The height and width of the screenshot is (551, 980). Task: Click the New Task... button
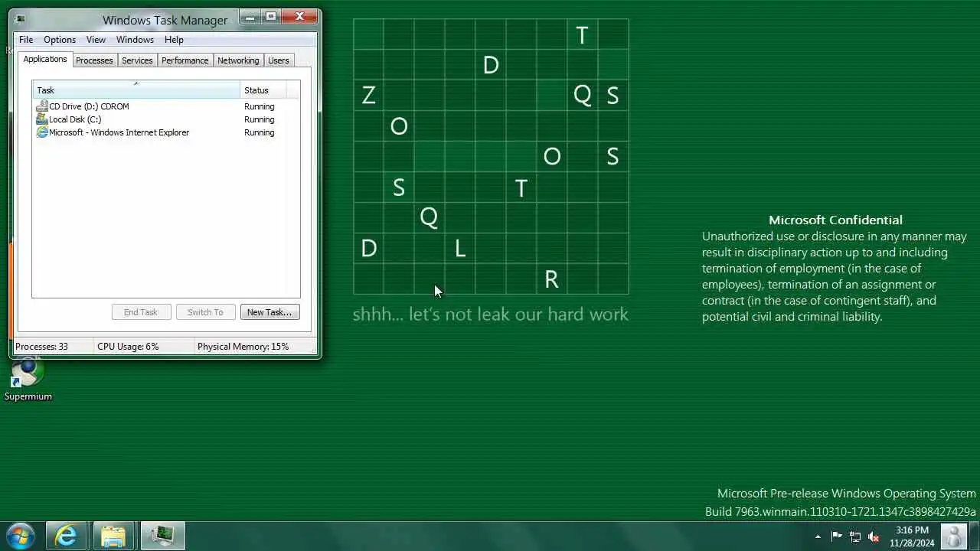269,312
